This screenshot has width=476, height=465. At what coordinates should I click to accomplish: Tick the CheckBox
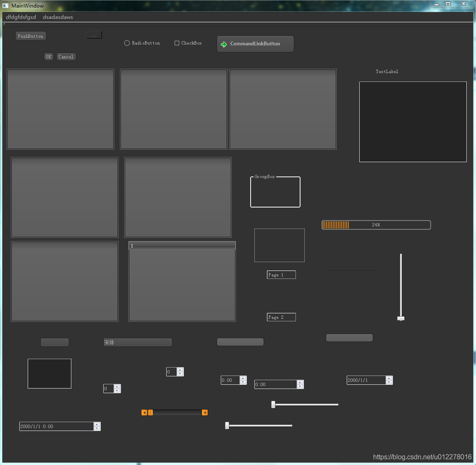click(x=177, y=43)
